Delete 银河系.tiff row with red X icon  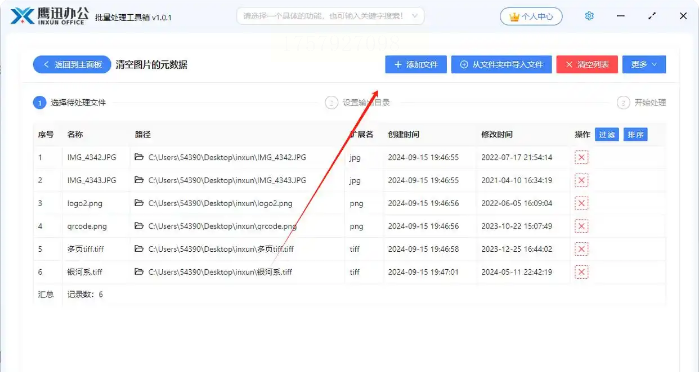581,272
